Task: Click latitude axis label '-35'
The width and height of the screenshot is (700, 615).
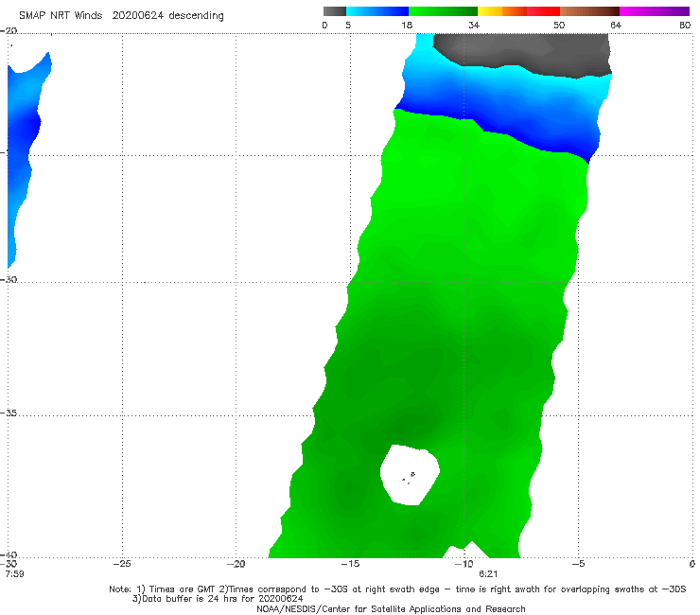Action: click(x=9, y=413)
